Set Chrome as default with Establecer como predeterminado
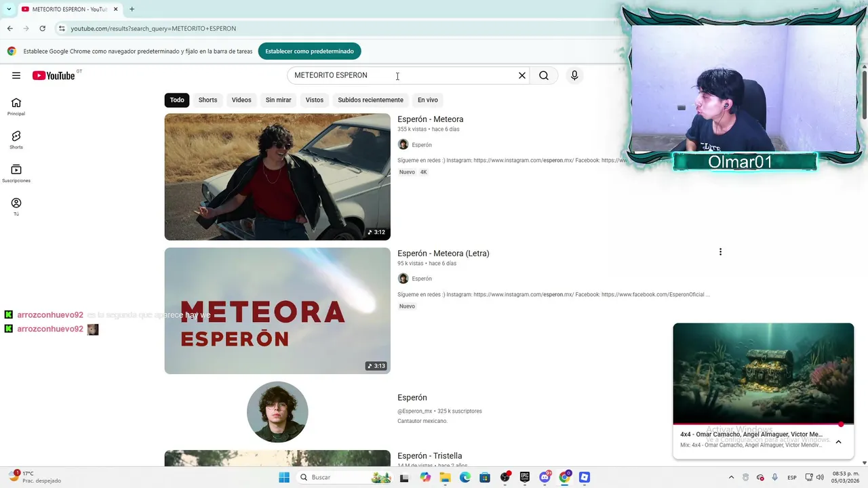This screenshot has height=488, width=868. [309, 51]
